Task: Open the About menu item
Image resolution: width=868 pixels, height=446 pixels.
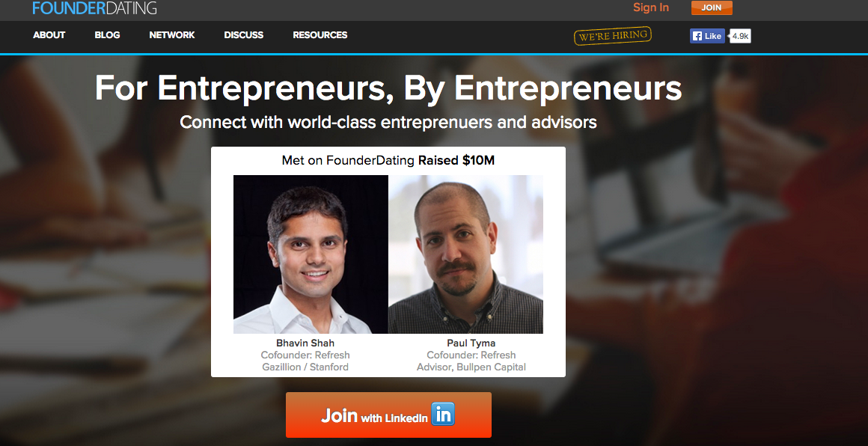Action: [49, 35]
